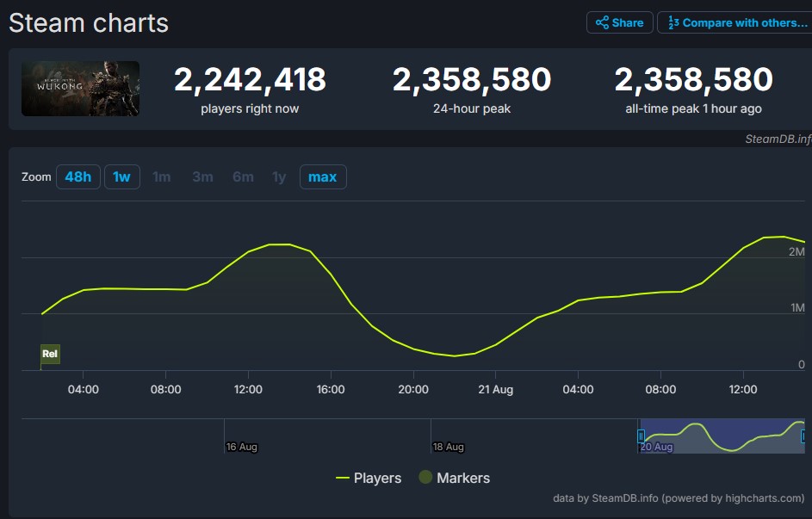
Task: Click the green Rel release marker
Action: (x=50, y=354)
